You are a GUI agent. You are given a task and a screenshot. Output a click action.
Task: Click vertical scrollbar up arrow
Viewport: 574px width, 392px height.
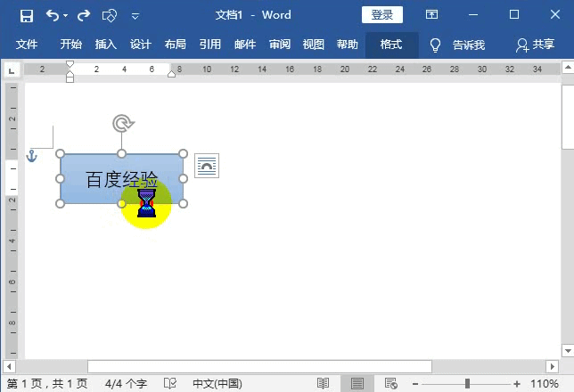tap(568, 68)
